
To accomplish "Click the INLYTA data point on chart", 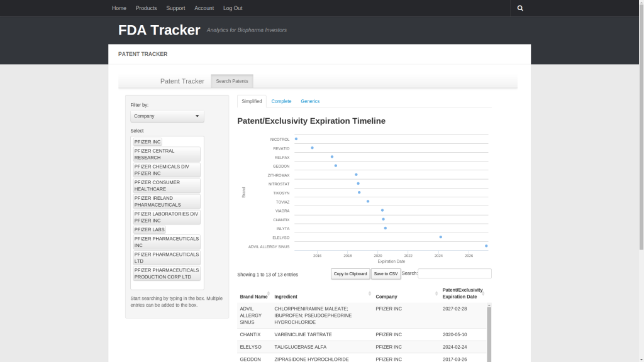I will (x=386, y=228).
